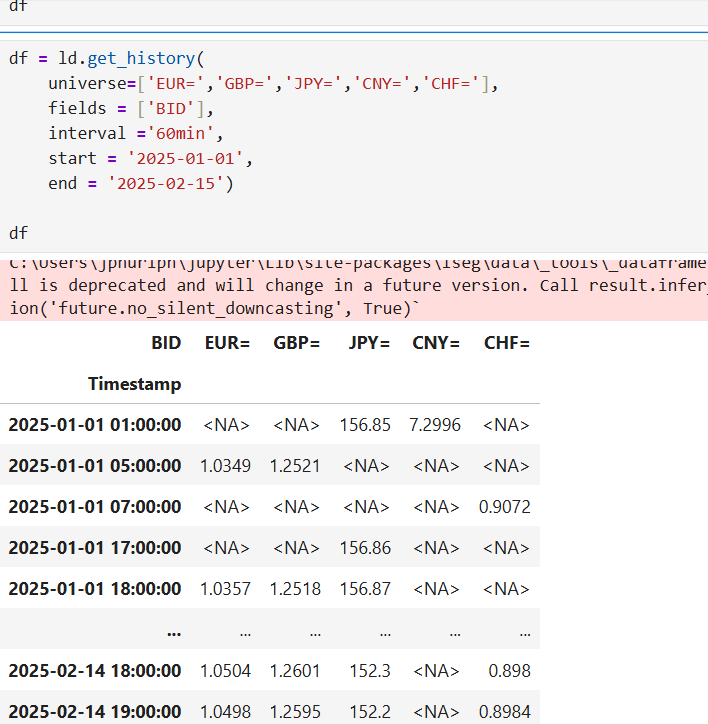
Task: Click the CNY= table column header
Action: (436, 343)
